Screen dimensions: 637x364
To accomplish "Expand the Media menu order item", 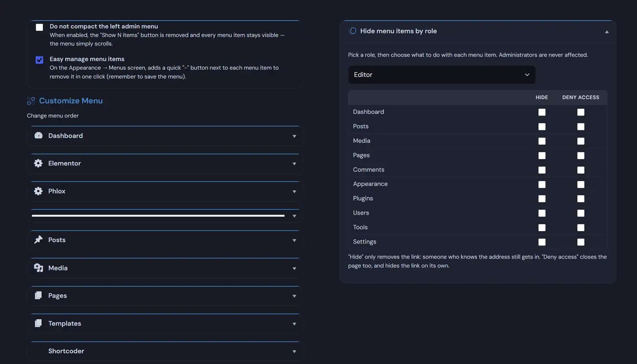I will click(x=294, y=268).
